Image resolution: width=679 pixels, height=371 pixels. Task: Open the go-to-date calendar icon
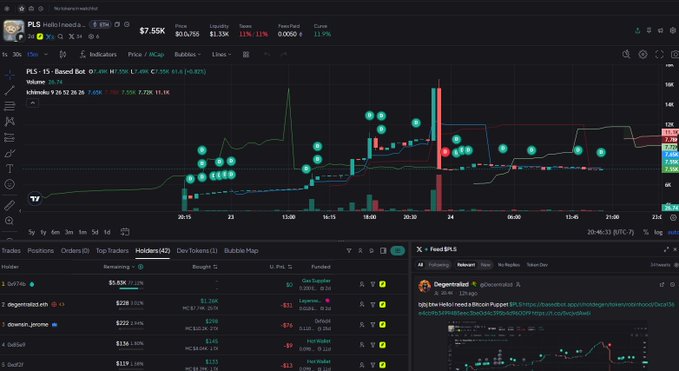tap(125, 232)
